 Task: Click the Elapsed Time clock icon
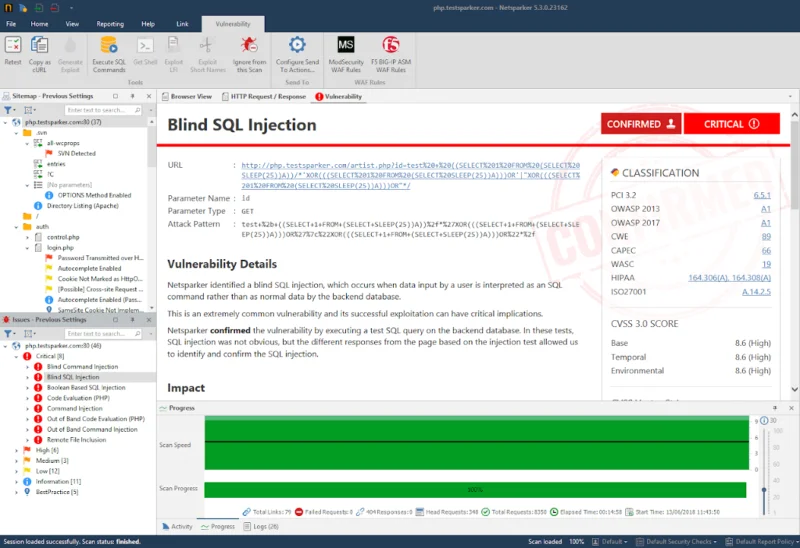[554, 511]
